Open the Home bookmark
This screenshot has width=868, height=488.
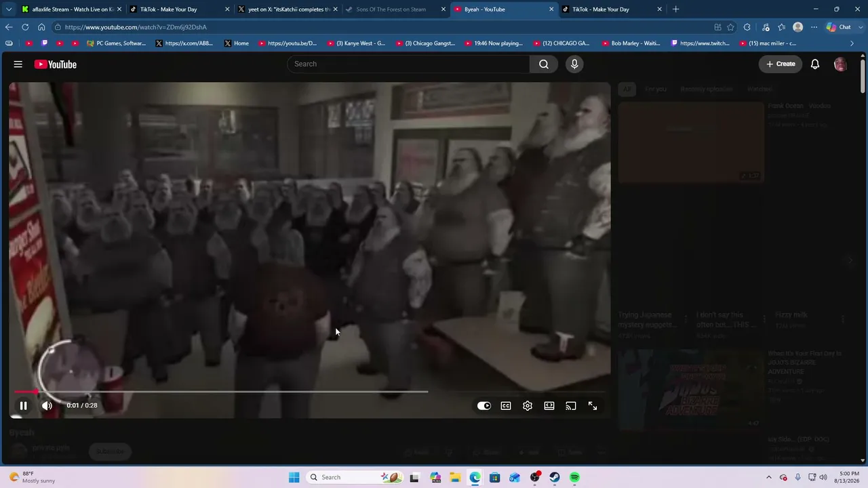click(x=237, y=43)
